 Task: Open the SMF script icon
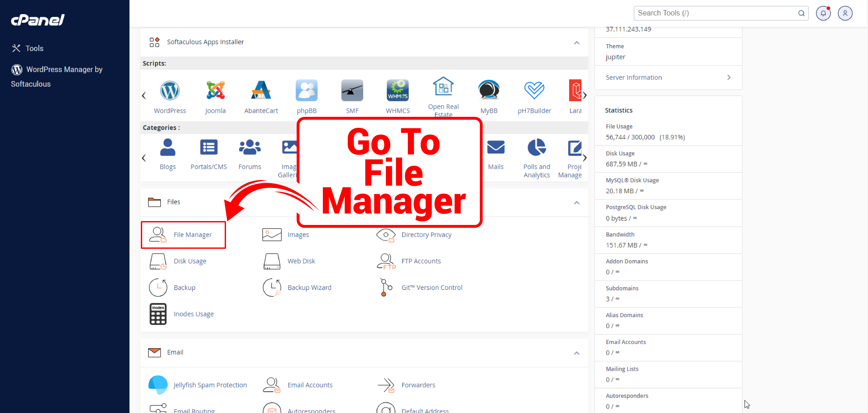[352, 90]
